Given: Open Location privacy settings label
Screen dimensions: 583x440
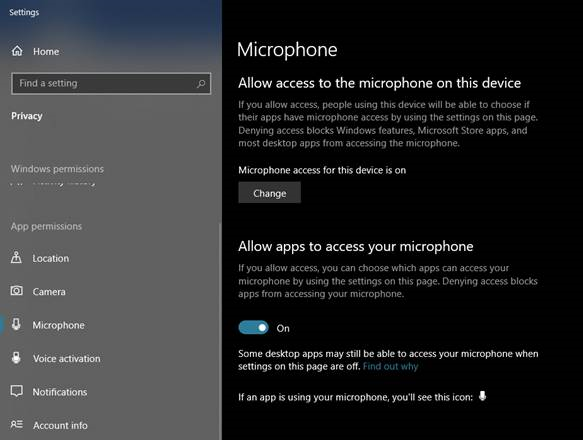Looking at the screenshot, I should click(51, 258).
